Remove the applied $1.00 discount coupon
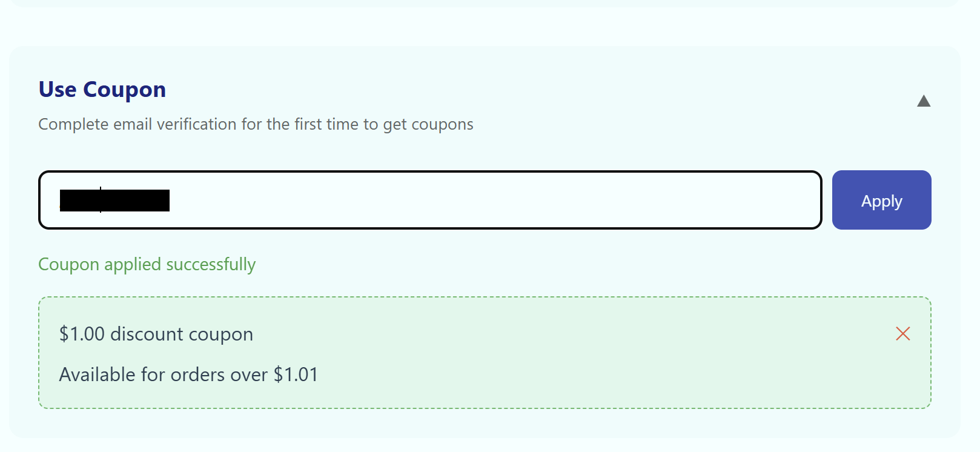980x452 pixels. coord(902,333)
